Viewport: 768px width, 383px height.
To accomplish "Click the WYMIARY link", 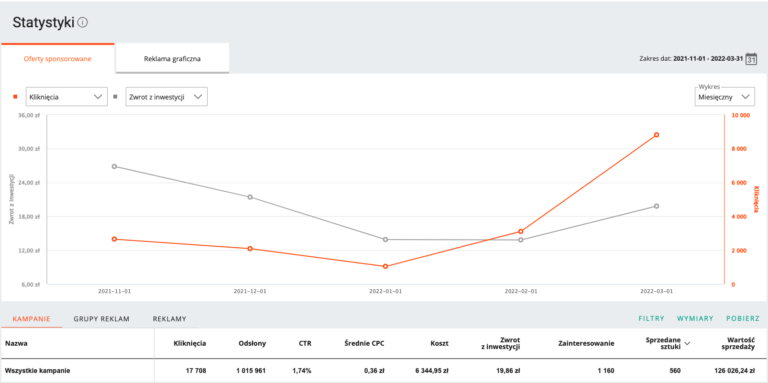I will point(695,319).
